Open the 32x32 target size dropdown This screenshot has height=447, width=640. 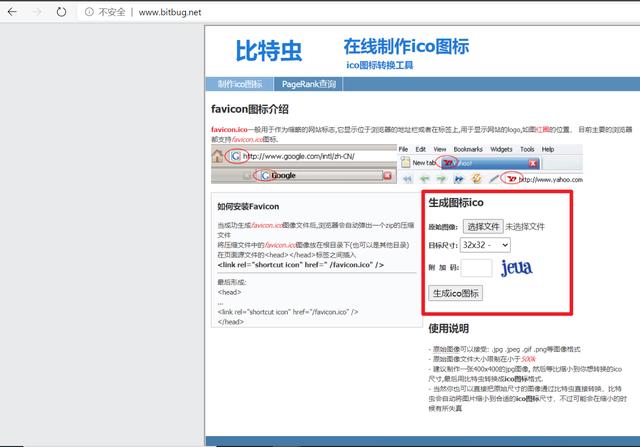pos(485,245)
